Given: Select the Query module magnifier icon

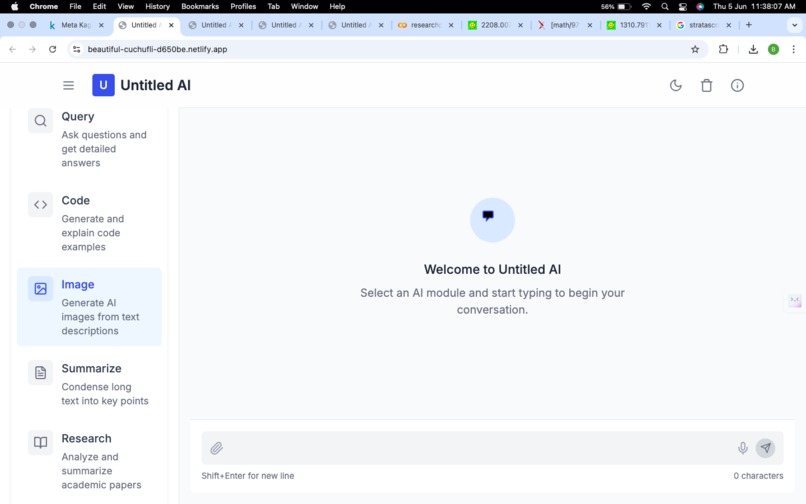Looking at the screenshot, I should pos(41,121).
